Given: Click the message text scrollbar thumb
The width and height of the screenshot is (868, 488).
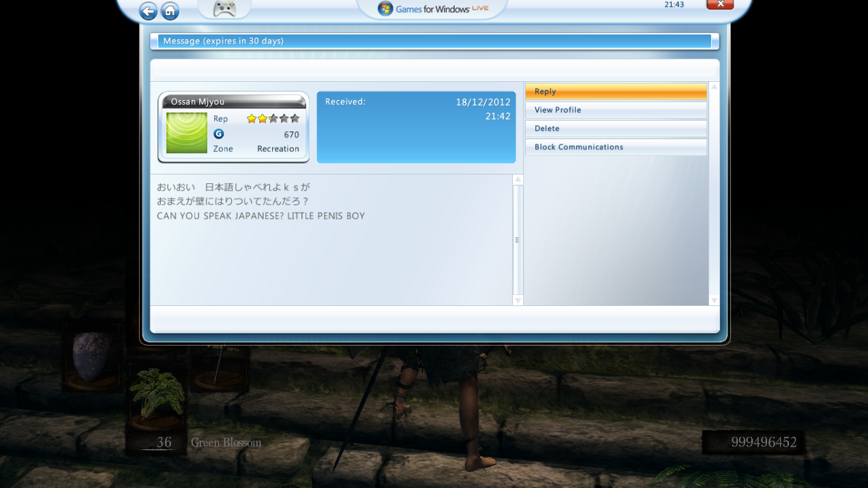Looking at the screenshot, I should pos(518,240).
